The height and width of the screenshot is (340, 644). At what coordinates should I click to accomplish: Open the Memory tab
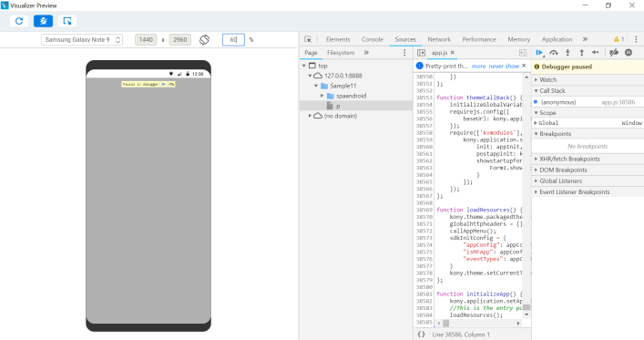tap(518, 39)
